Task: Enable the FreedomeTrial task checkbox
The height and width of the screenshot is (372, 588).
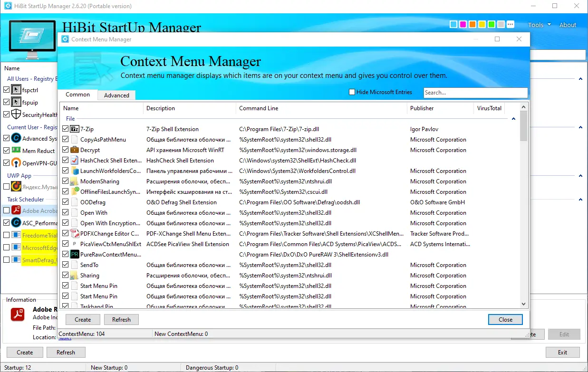Action: point(6,235)
